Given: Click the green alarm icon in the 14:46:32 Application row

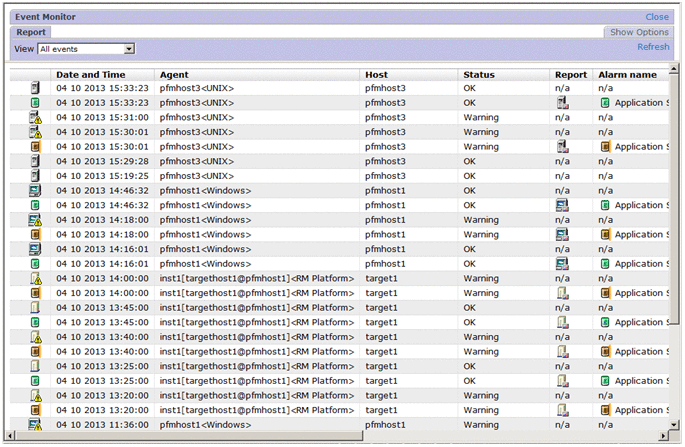Looking at the screenshot, I should 605,205.
